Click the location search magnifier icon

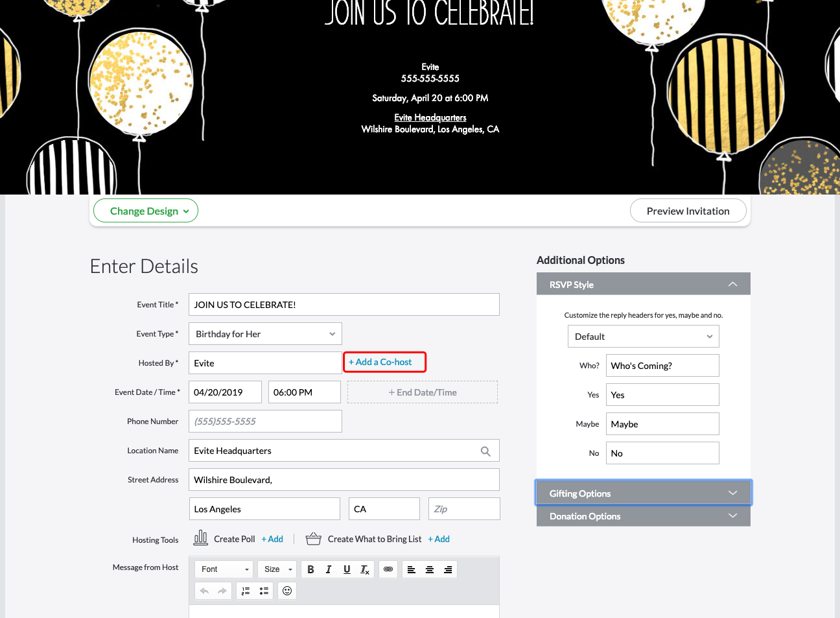tap(485, 451)
